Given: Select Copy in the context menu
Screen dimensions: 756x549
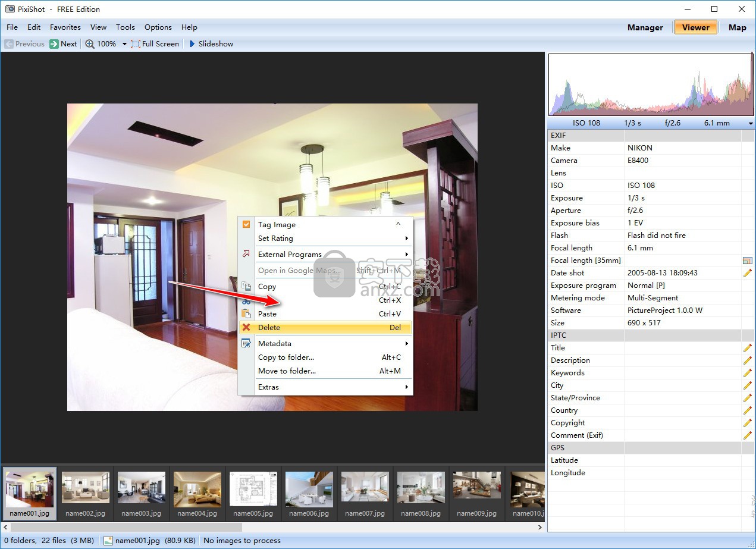Looking at the screenshot, I should (325, 287).
